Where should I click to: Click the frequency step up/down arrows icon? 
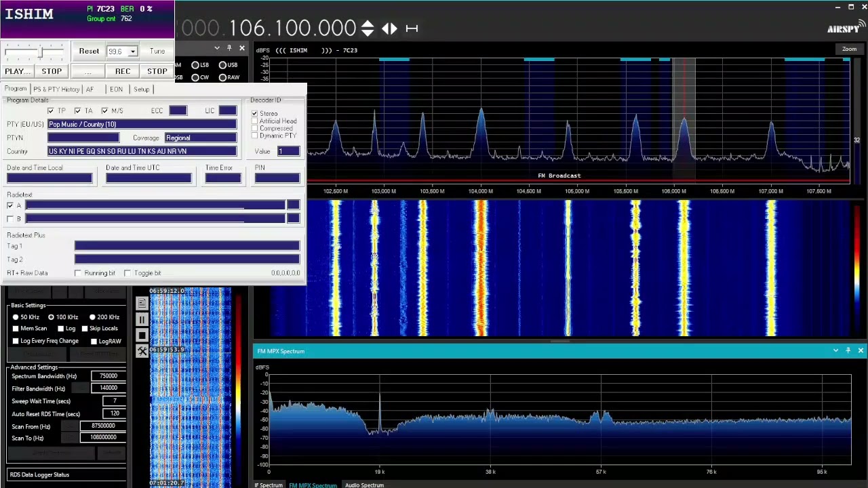coord(368,28)
